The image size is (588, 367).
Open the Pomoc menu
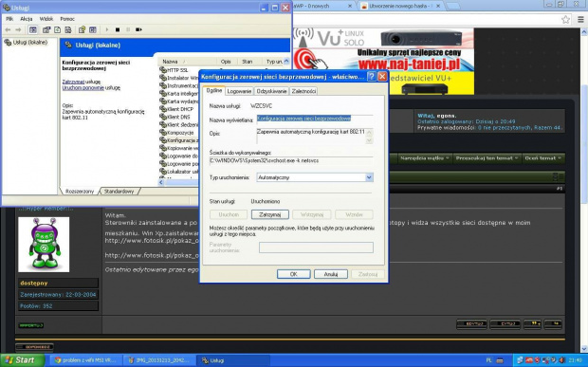(67, 19)
